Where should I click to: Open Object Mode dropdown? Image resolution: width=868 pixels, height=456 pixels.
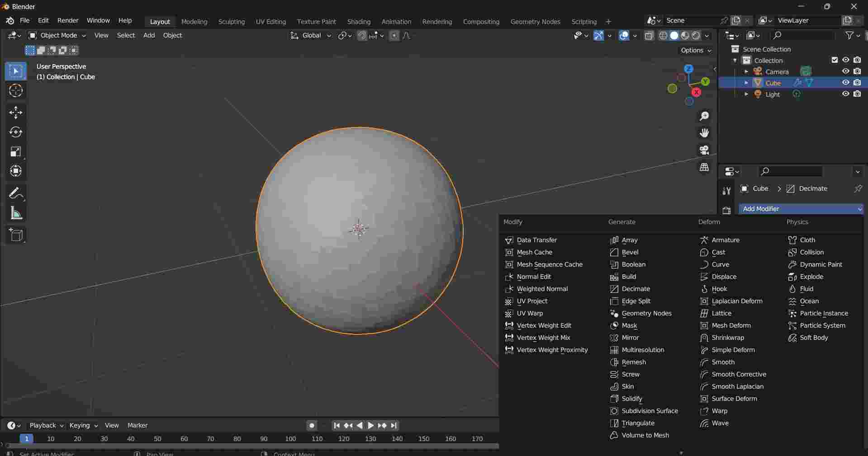pyautogui.click(x=57, y=35)
